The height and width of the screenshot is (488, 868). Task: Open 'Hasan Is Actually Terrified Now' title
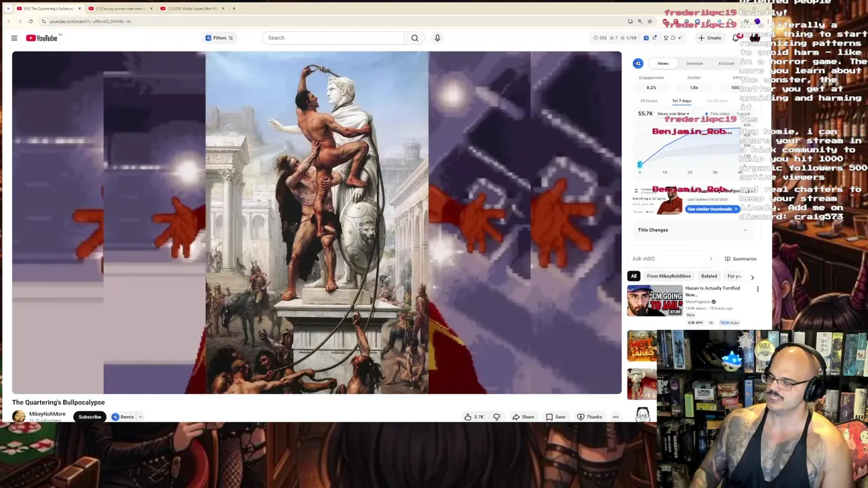tap(712, 291)
